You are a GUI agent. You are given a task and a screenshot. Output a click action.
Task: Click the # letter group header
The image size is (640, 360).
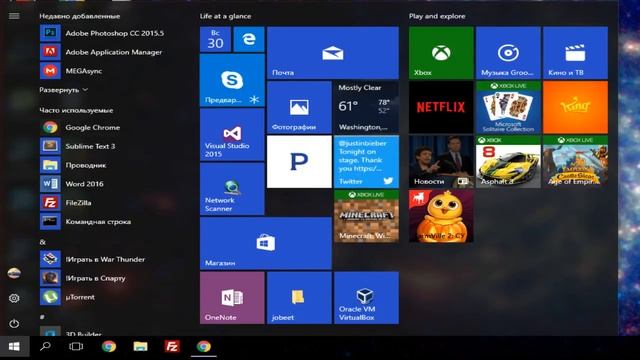(x=42, y=316)
